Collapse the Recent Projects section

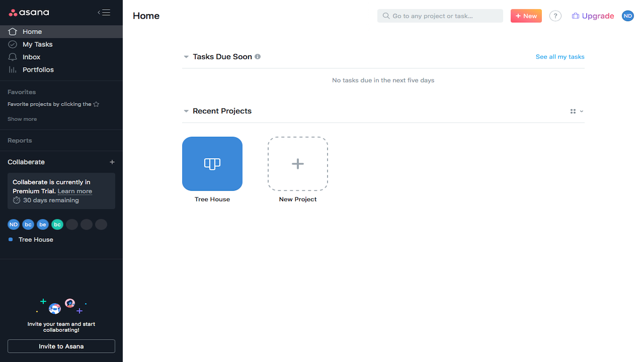tap(186, 111)
